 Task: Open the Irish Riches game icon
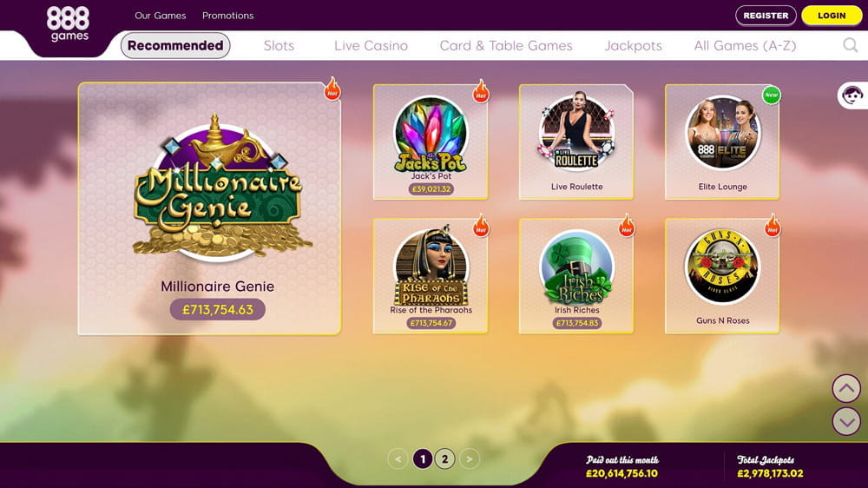(x=576, y=267)
